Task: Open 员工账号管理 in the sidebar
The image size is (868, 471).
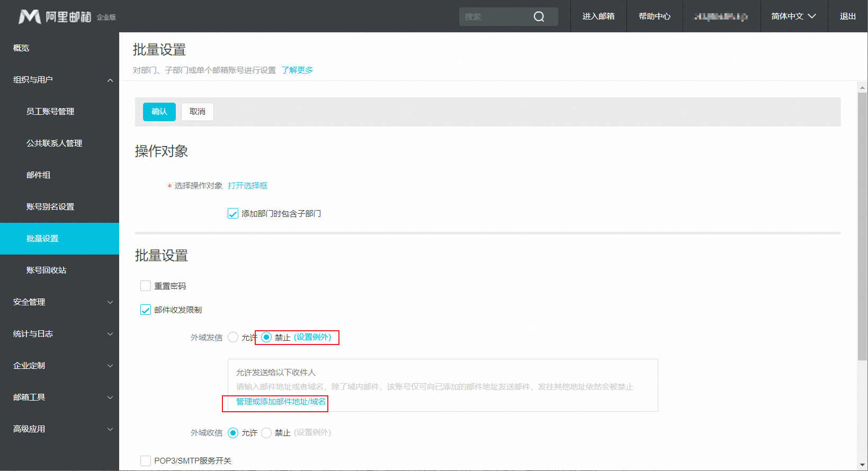Action: [59, 112]
